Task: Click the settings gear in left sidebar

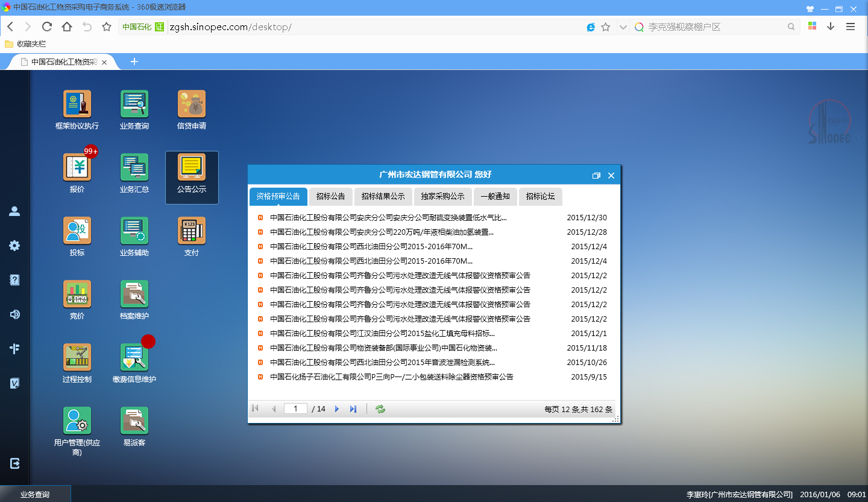Action: point(14,246)
